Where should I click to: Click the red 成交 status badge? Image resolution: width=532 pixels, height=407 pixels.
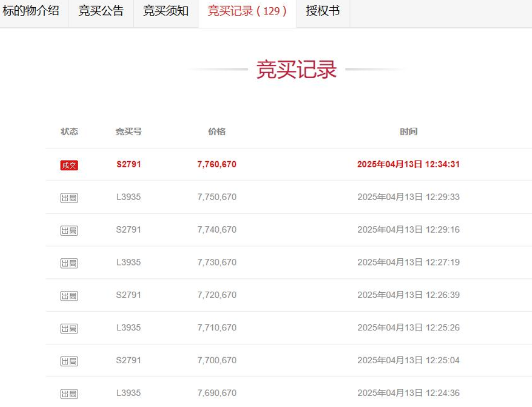tap(69, 165)
